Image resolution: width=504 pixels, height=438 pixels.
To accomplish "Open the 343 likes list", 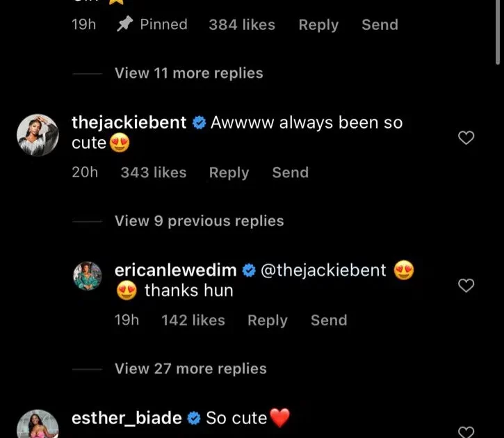I will point(154,172).
